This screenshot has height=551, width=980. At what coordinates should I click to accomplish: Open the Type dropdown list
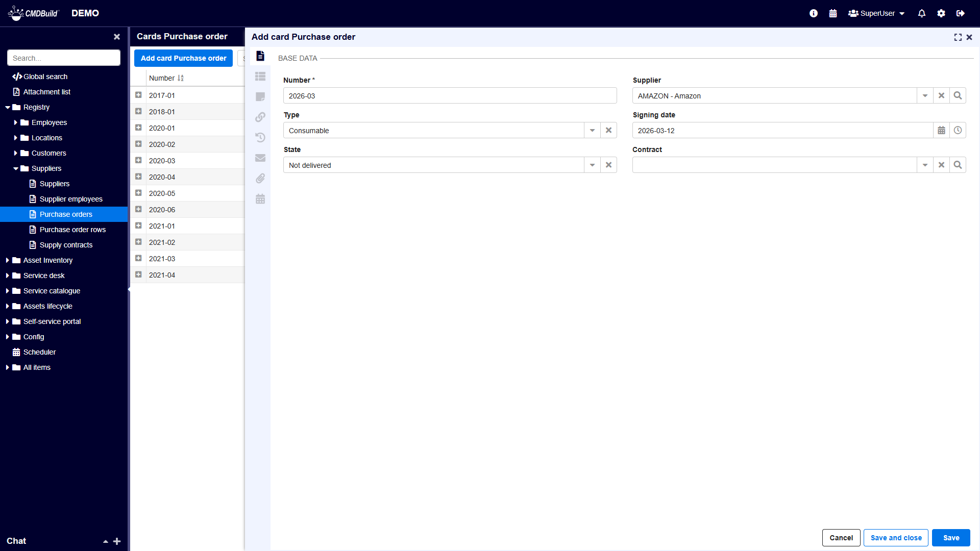pyautogui.click(x=592, y=131)
